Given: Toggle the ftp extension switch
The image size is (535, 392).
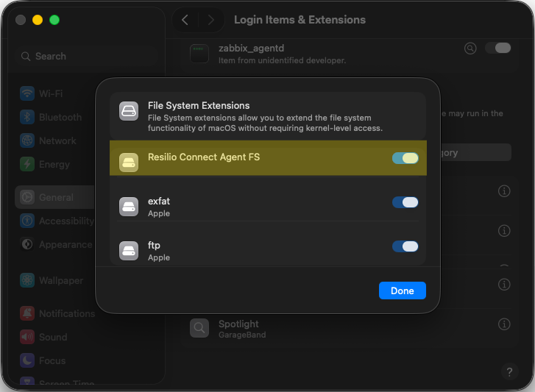Looking at the screenshot, I should point(405,246).
